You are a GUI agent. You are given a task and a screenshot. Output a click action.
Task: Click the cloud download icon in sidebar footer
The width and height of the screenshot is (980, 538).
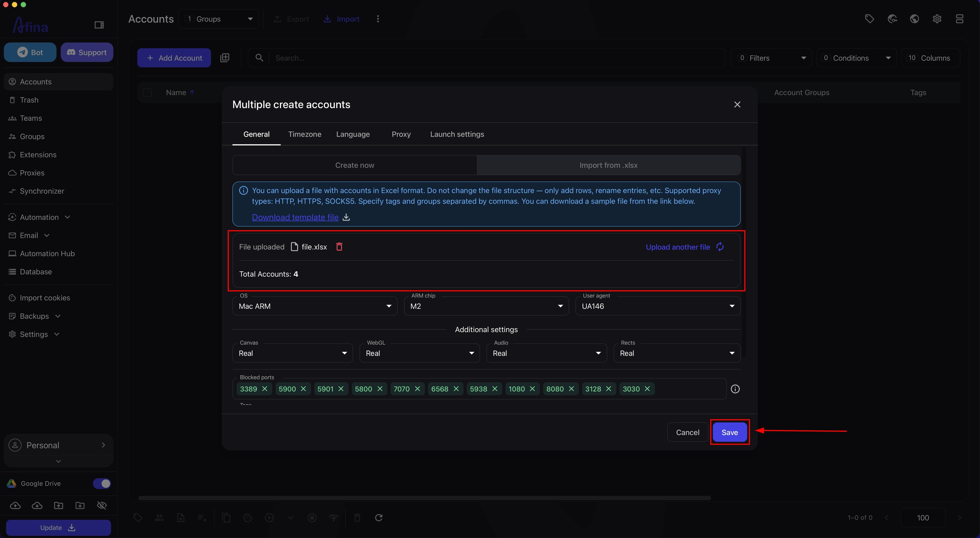pos(37,505)
